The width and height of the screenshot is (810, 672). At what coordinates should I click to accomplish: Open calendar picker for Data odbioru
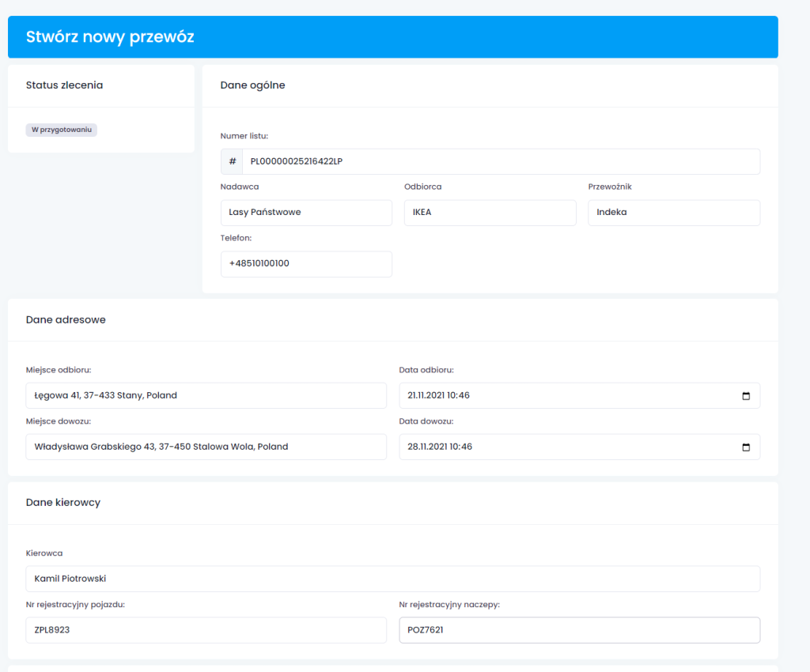[x=746, y=396]
